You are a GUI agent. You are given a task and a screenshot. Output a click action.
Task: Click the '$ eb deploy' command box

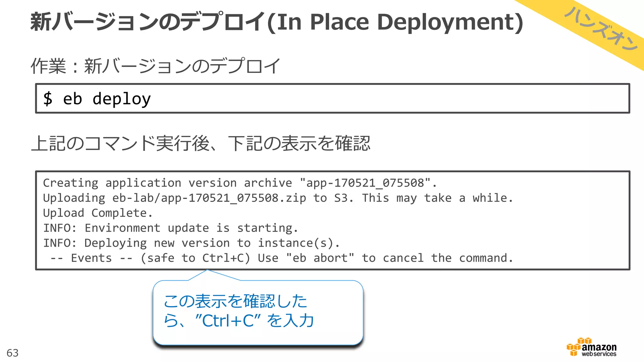[332, 98]
